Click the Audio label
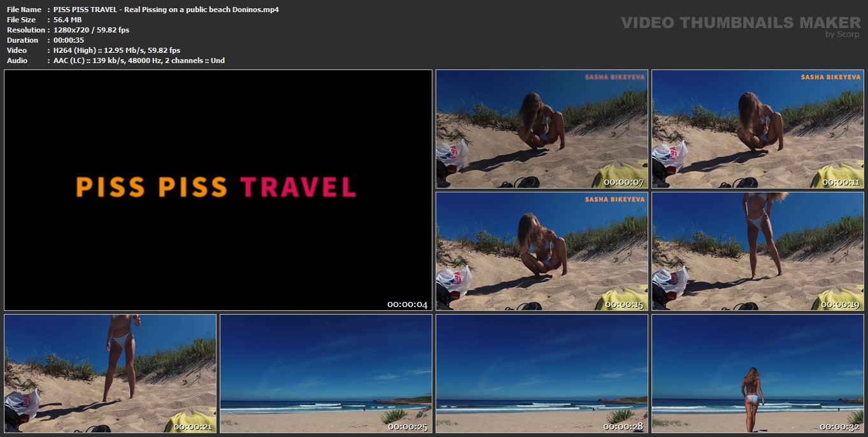 (x=17, y=61)
